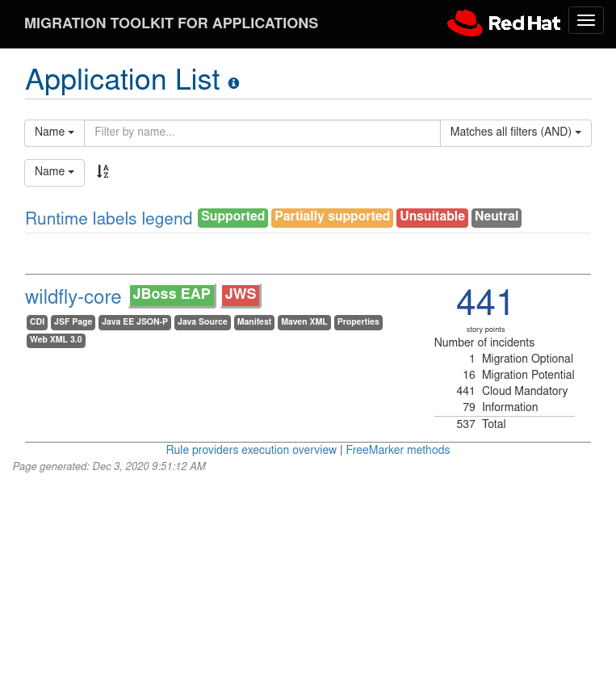The height and width of the screenshot is (676, 616).
Task: Open the Matches all filters (AND) dropdown
Action: (x=516, y=132)
